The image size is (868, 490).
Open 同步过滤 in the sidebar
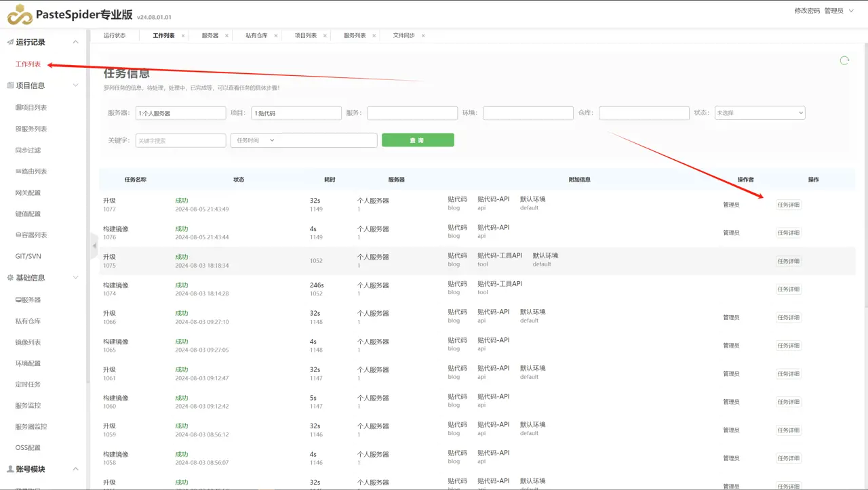point(28,150)
